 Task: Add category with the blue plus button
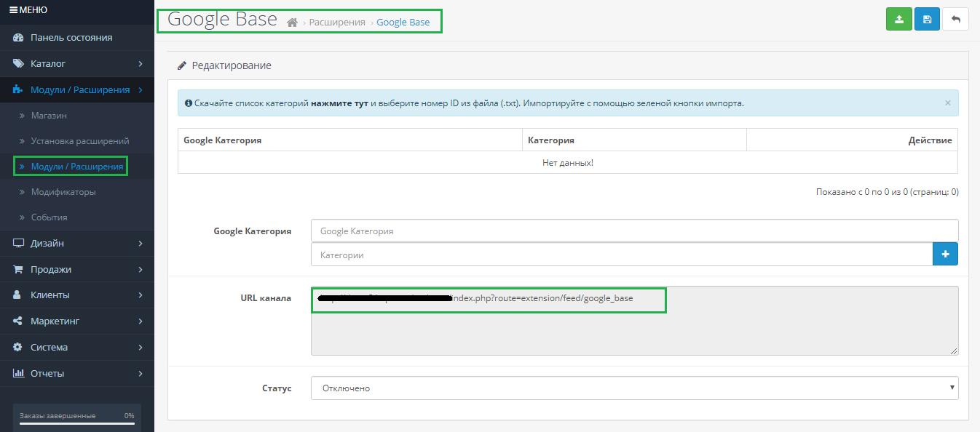pos(945,254)
